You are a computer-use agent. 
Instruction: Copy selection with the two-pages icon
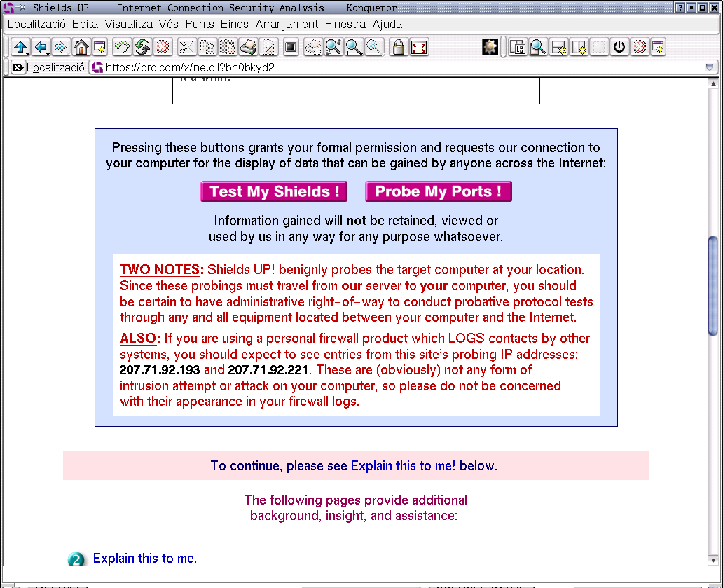pos(207,46)
